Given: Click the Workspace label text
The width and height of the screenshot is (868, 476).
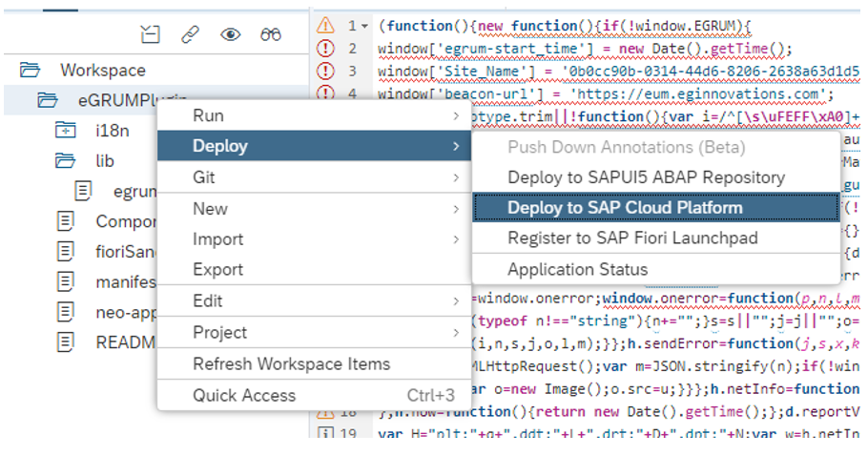Looking at the screenshot, I should pyautogui.click(x=103, y=71).
